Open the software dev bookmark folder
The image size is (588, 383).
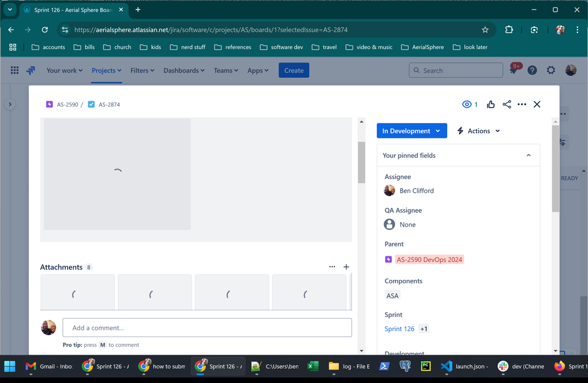tap(281, 47)
